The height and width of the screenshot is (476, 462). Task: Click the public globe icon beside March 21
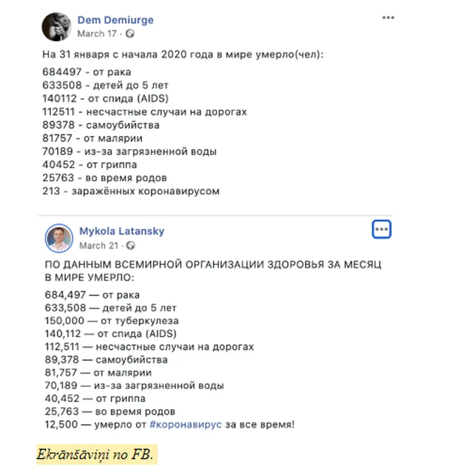tap(131, 246)
